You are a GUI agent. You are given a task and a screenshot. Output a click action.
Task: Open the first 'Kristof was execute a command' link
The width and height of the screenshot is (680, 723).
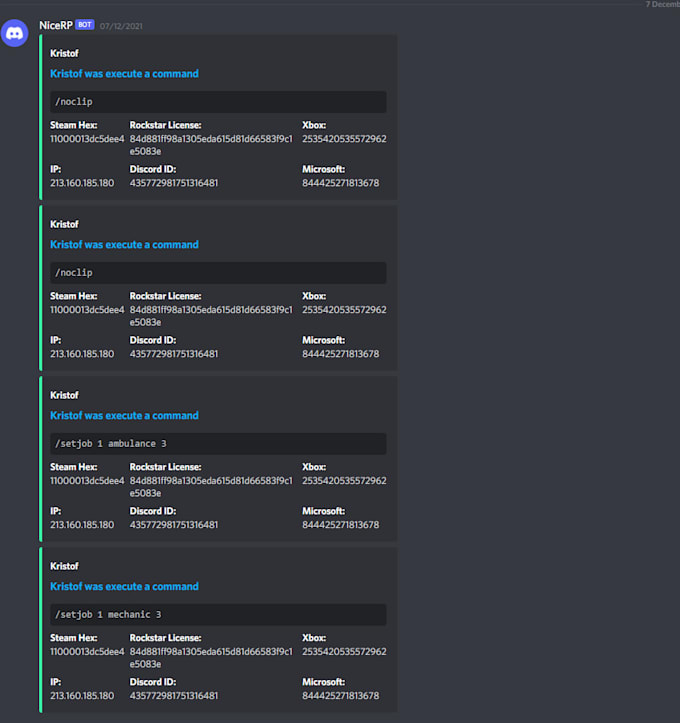pyautogui.click(x=124, y=74)
